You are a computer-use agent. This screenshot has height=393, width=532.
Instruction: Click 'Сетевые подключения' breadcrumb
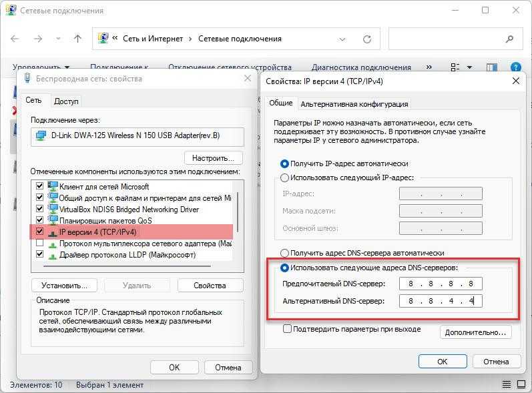[240, 39]
